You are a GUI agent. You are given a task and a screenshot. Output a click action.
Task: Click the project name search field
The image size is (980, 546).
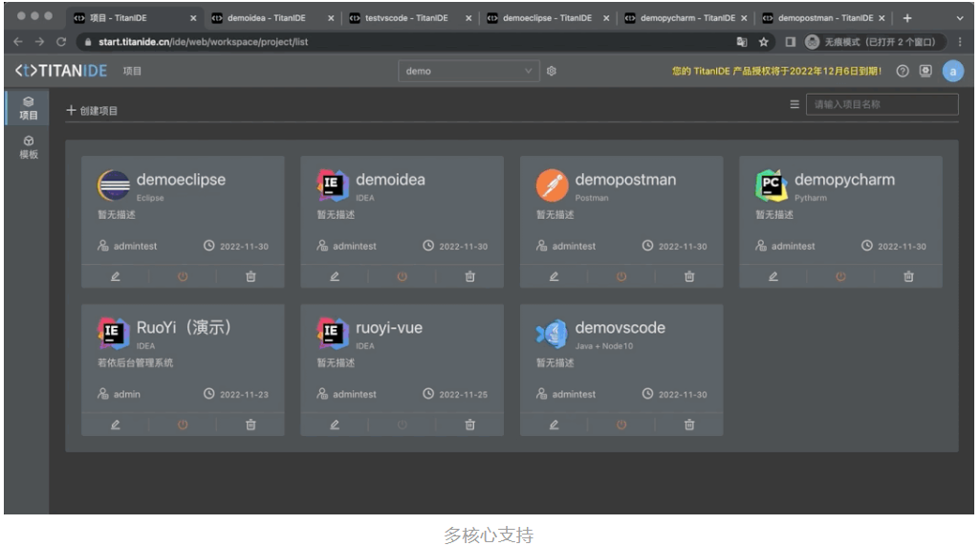point(882,105)
